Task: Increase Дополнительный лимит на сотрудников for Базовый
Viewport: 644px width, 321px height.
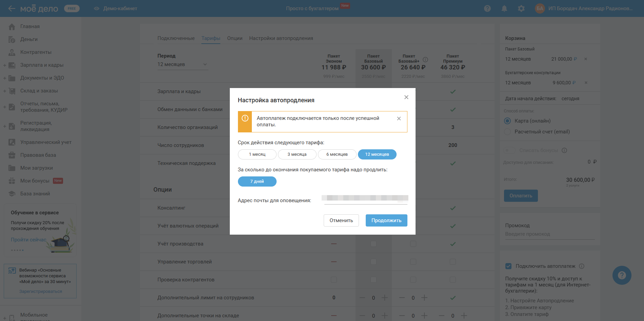Action: (385, 298)
